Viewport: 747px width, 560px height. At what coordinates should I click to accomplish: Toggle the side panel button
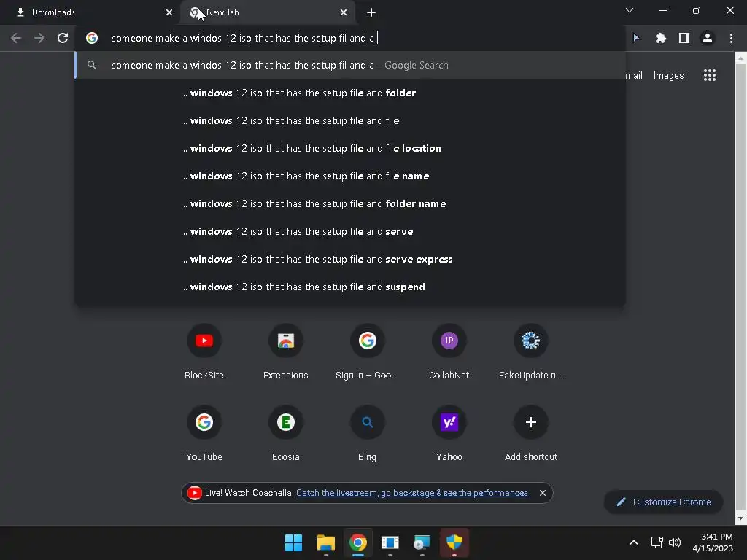point(684,38)
